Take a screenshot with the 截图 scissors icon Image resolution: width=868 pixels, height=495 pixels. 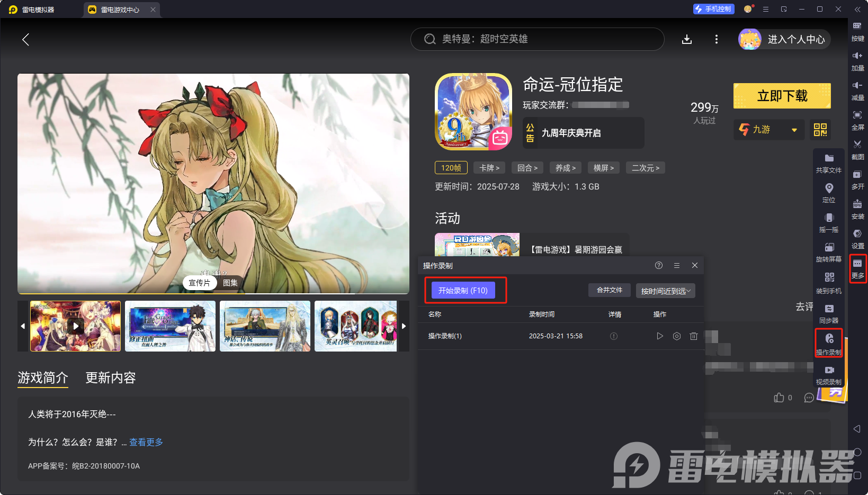[x=857, y=150]
